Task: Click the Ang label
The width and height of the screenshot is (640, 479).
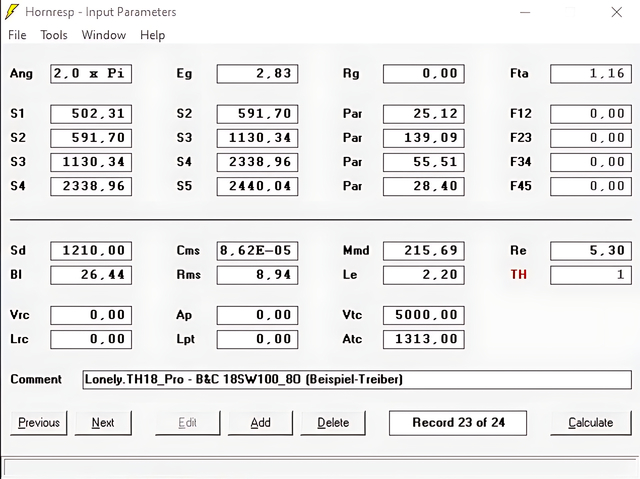Action: [21, 74]
